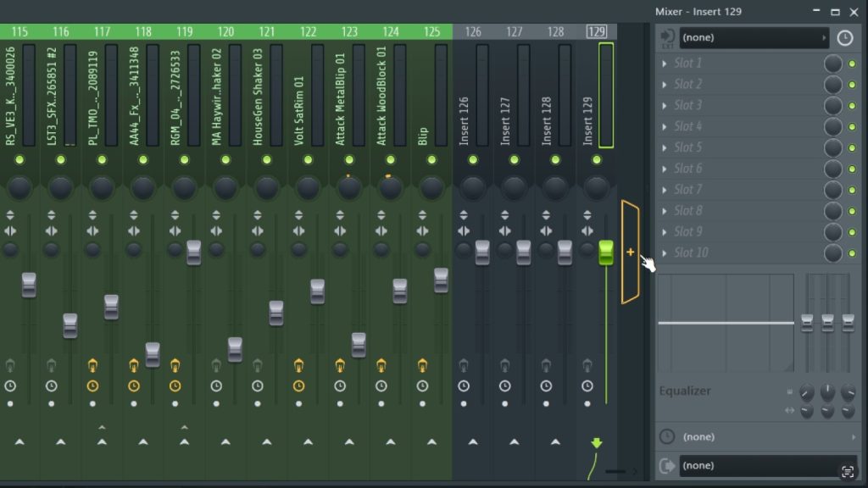Click the external input icon beside top (none) box
Image resolution: width=868 pixels, height=488 pixels.
click(667, 37)
